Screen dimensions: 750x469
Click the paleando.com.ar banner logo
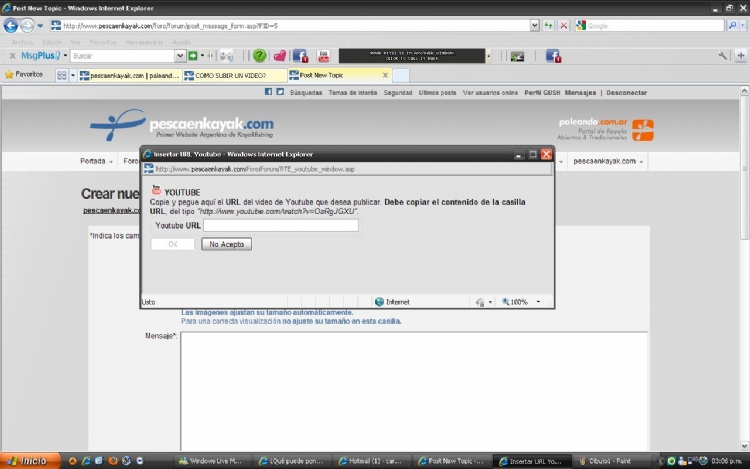pos(605,130)
